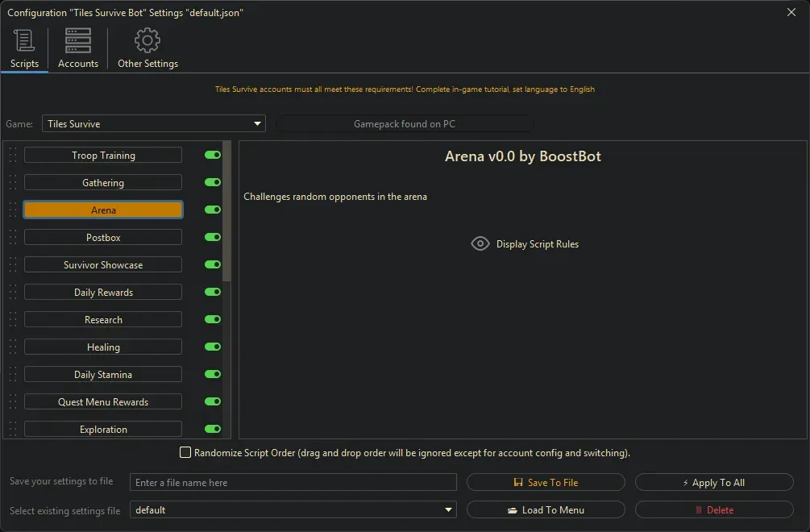The width and height of the screenshot is (810, 532).
Task: Click the Apply To All button
Action: tap(714, 483)
